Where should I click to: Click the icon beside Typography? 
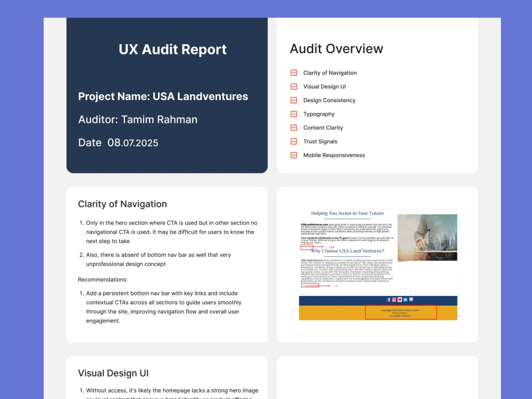point(294,114)
